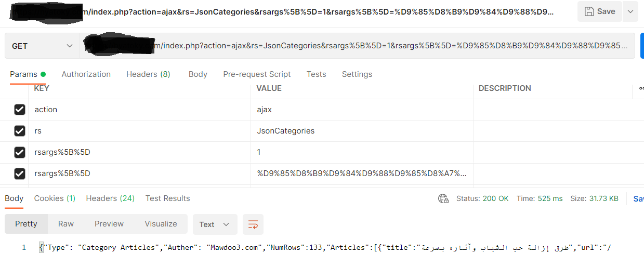The width and height of the screenshot is (644, 254).
Task: Uncheck the action parameter checkbox
Action: tap(20, 110)
